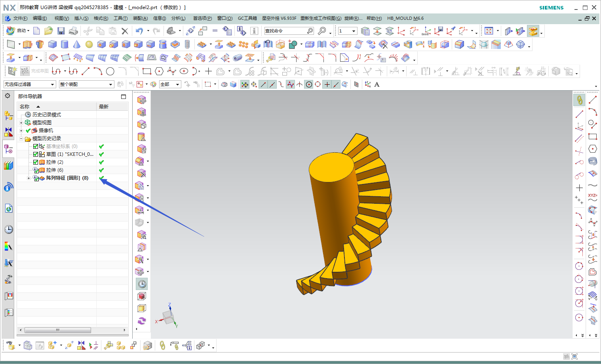
Task: Select the Cone feature tool
Action: coord(77,44)
